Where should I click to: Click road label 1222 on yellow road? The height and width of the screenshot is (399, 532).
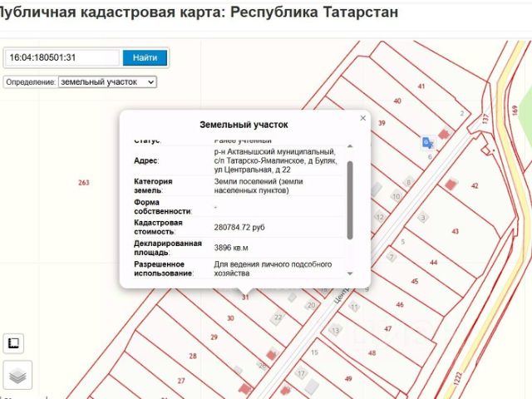click(x=458, y=377)
